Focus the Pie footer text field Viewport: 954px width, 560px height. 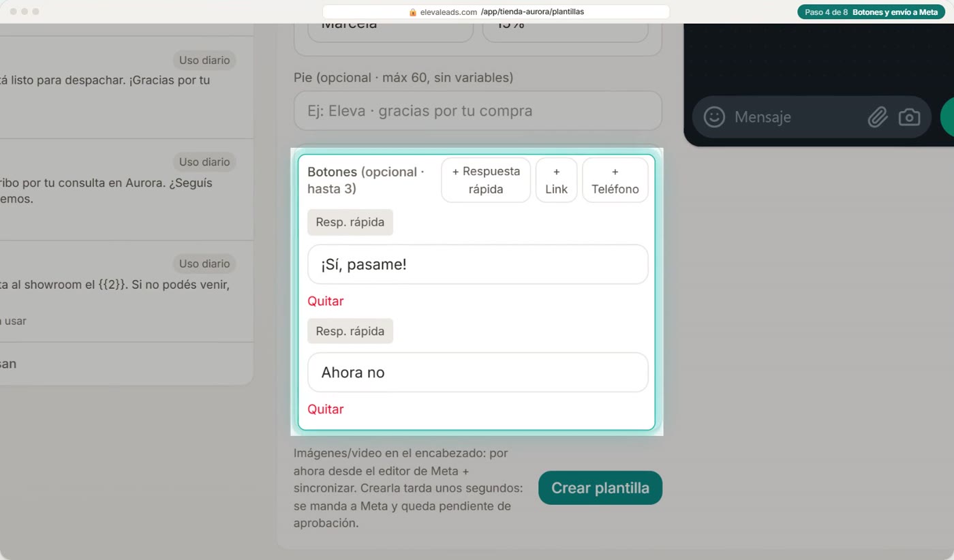(478, 110)
